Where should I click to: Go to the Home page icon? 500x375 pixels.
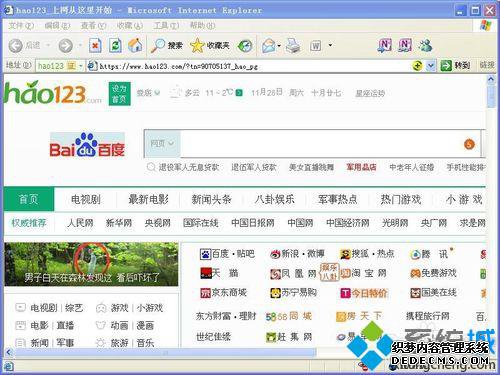(135, 45)
